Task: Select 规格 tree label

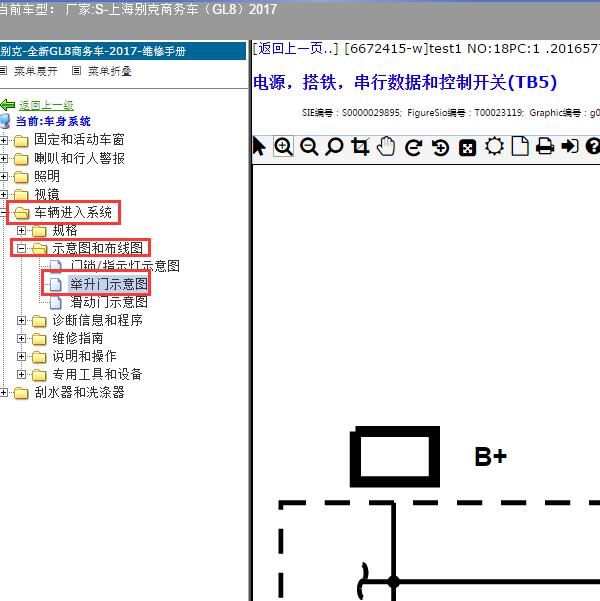Action: tap(65, 230)
